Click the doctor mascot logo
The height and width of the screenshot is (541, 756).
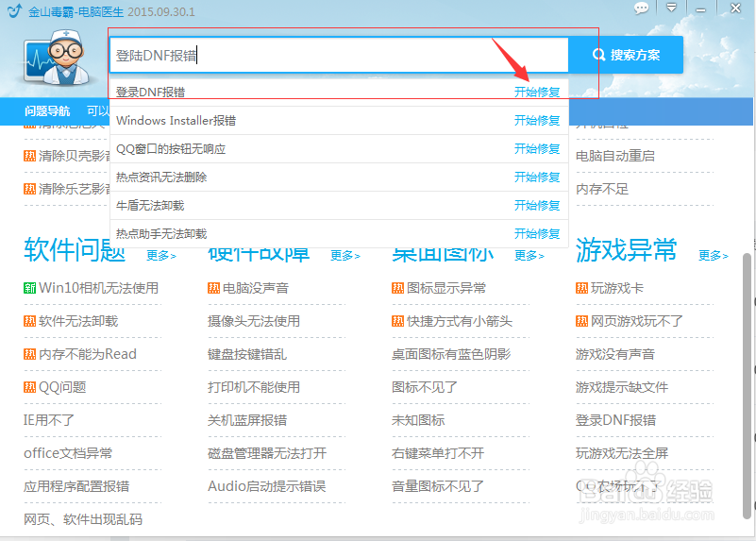58,57
